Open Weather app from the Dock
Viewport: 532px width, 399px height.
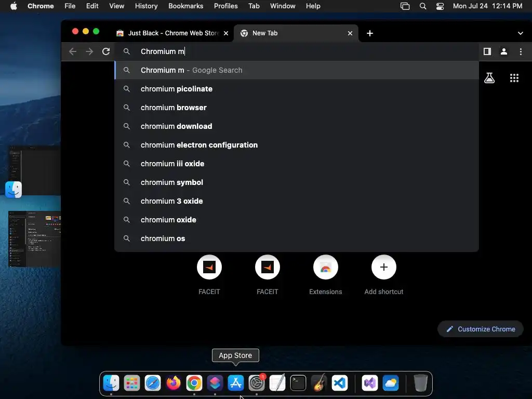coord(391,383)
